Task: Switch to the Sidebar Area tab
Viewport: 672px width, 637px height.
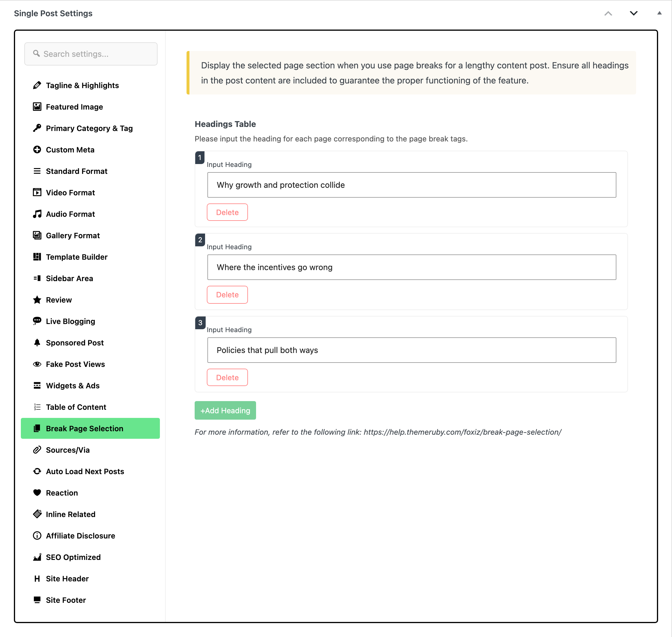Action: 90,279
